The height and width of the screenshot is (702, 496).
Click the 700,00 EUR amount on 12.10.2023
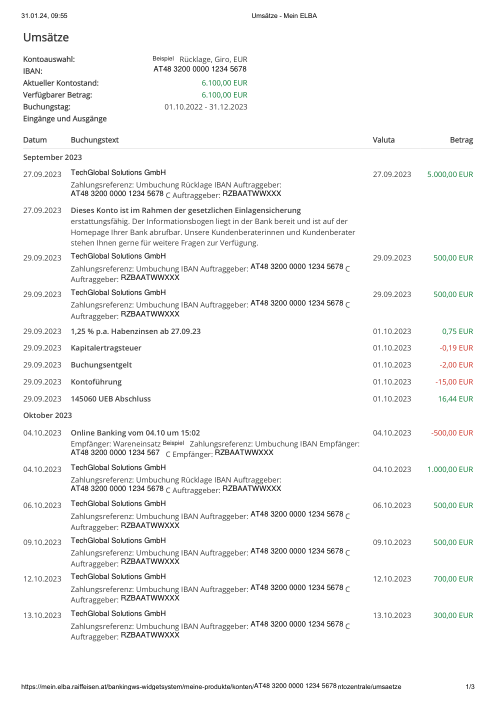point(453,579)
